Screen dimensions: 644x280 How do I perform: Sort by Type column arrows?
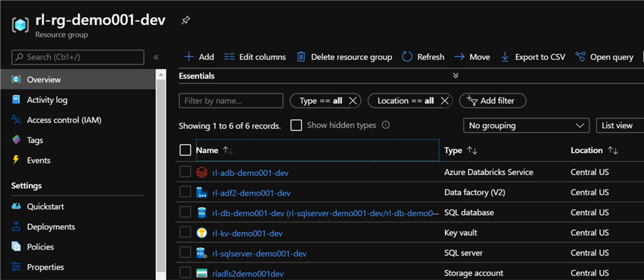tap(472, 151)
